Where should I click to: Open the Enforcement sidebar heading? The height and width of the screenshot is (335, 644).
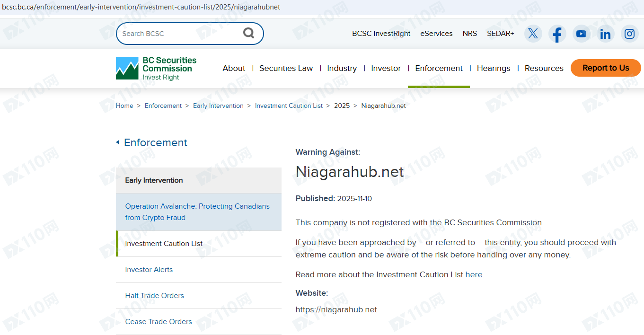coord(156,142)
